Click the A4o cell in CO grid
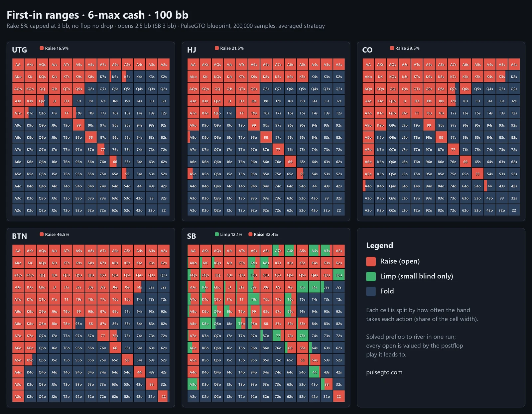532x414 pixels. point(368,186)
